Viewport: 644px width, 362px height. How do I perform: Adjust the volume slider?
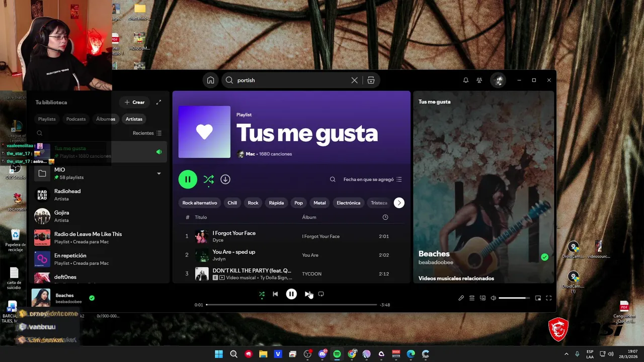(514, 298)
